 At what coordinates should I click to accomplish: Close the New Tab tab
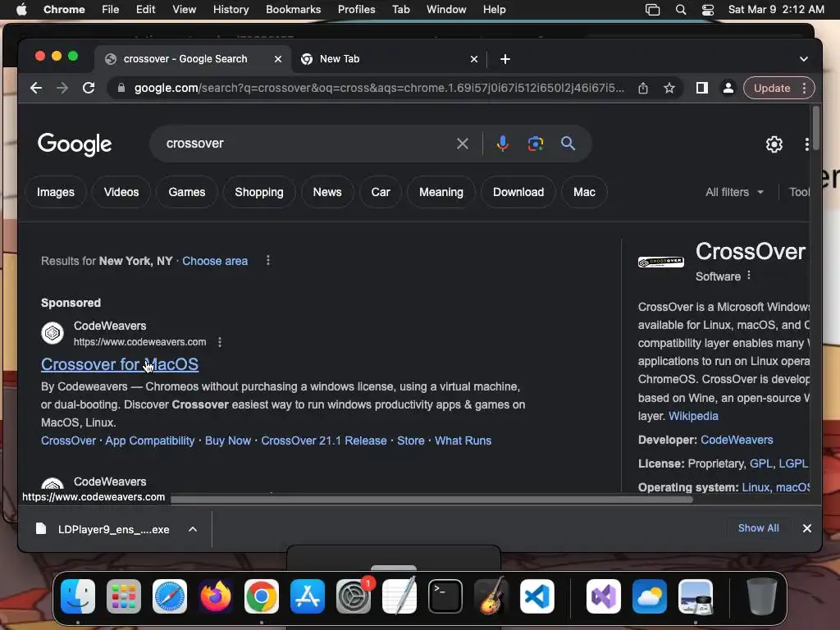(474, 59)
